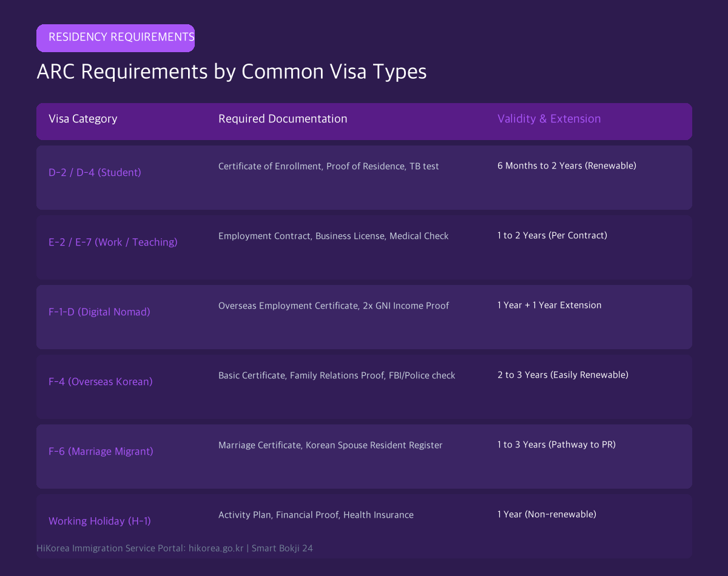Click the Required Documentation column header
The height and width of the screenshot is (576, 728).
pos(283,119)
